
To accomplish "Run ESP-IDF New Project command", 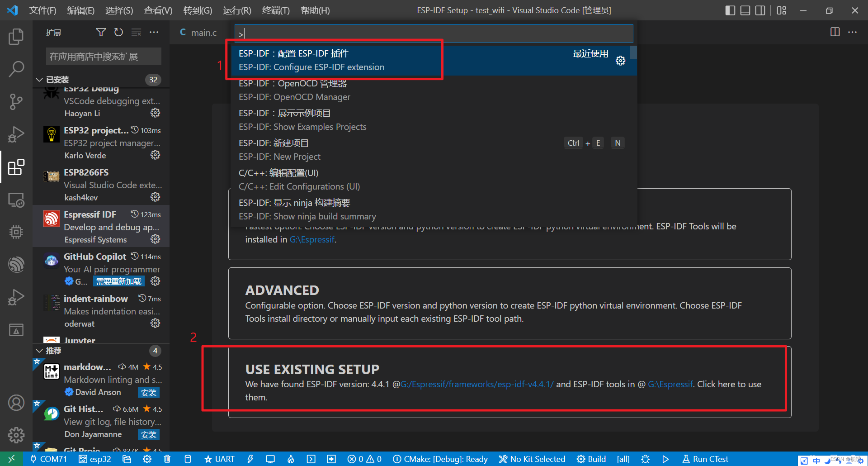I will coord(434,150).
